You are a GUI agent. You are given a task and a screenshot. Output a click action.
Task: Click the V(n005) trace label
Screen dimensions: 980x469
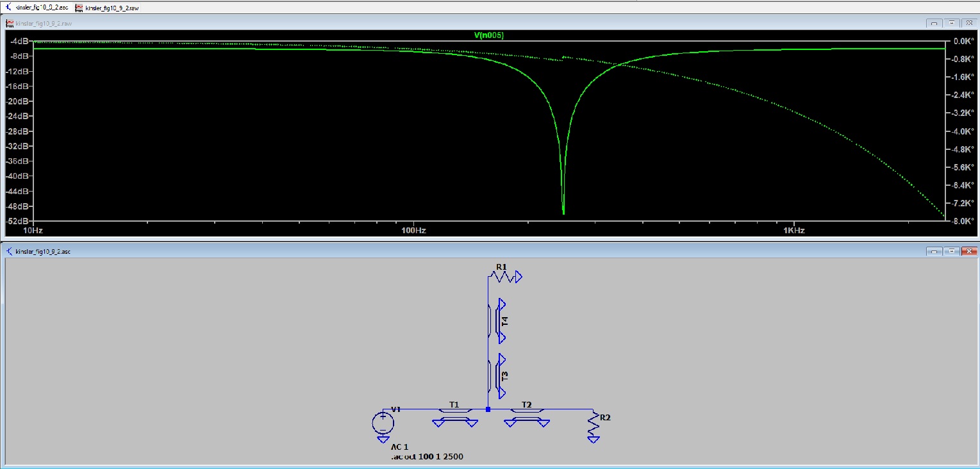click(488, 35)
